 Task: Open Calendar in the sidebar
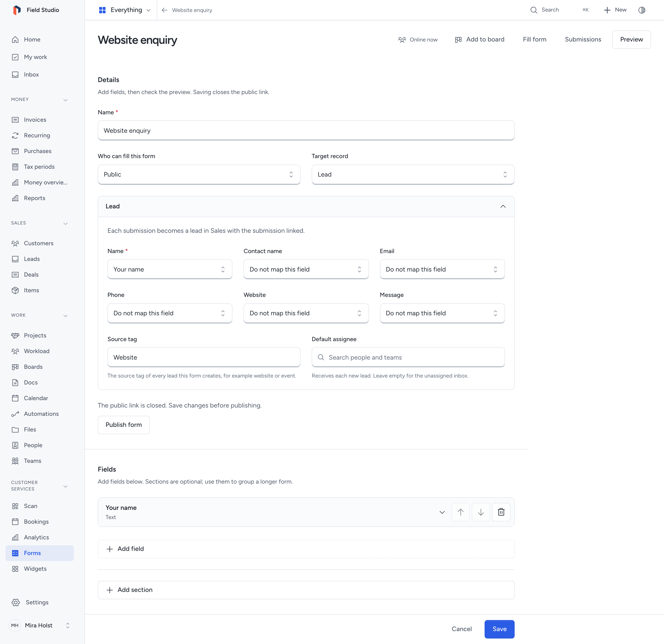(40, 398)
